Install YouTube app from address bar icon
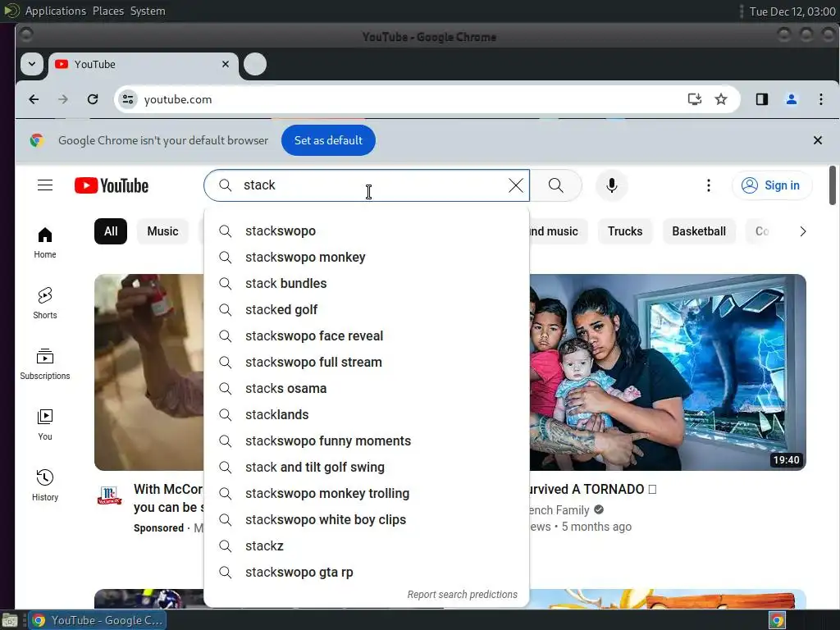Screen dimensions: 840x630 [x=694, y=99]
